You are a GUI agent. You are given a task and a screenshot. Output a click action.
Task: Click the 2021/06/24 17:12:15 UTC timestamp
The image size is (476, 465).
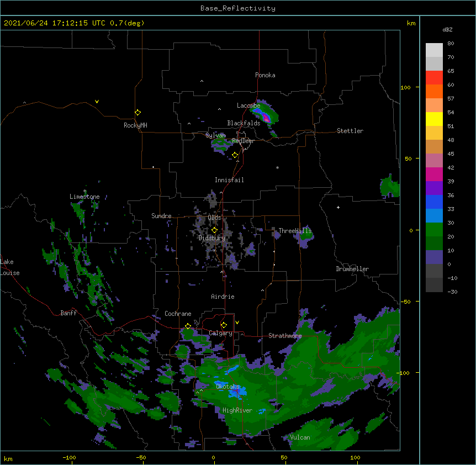pyautogui.click(x=55, y=23)
